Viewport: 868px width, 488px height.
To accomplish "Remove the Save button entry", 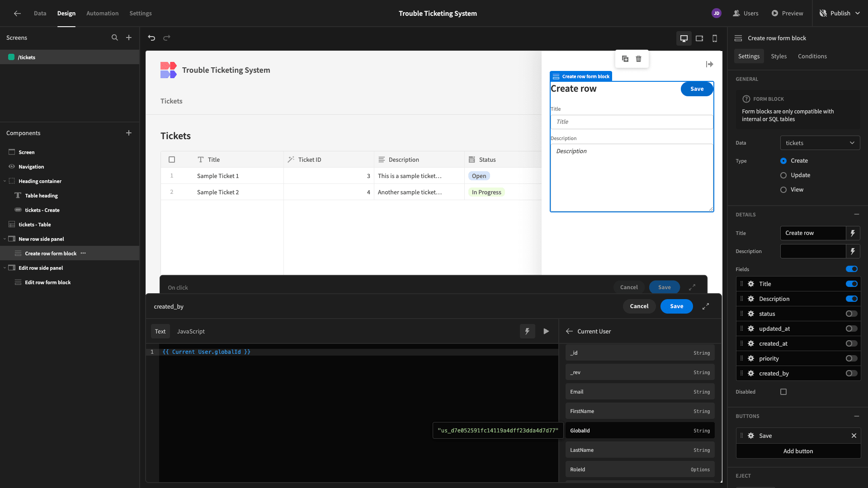I will (x=854, y=436).
